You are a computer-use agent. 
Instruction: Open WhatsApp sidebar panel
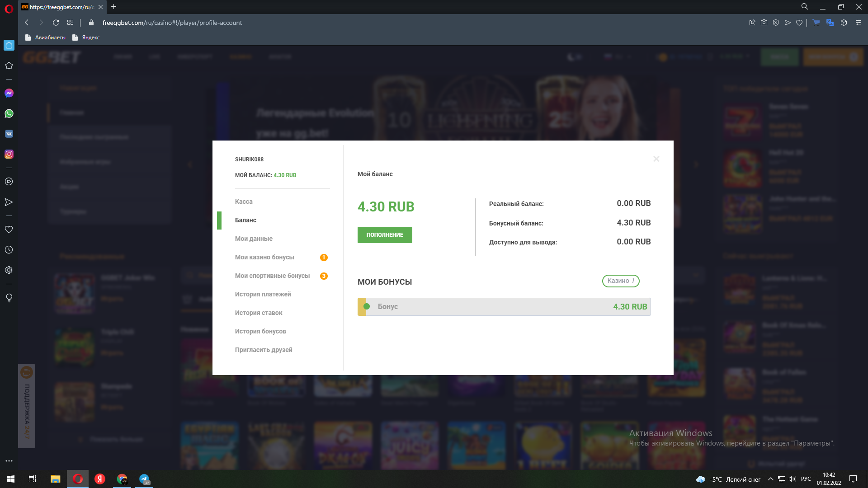click(9, 113)
